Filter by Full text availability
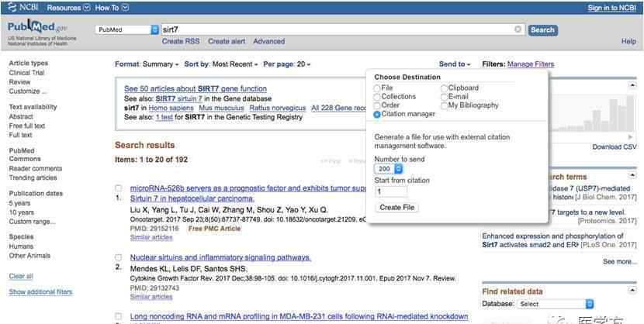Screen dimensions: 644x324 (20, 135)
